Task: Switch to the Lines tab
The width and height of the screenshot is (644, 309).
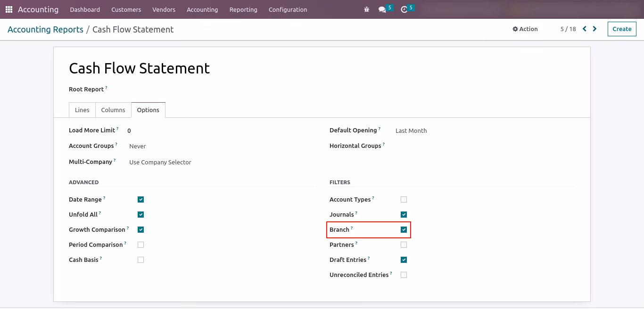Action: [82, 110]
